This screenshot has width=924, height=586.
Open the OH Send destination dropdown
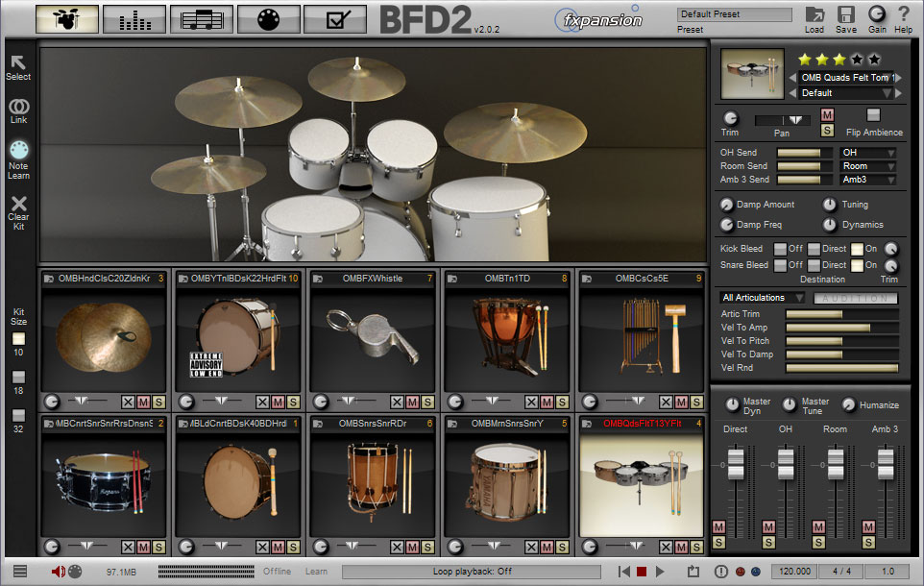point(867,152)
